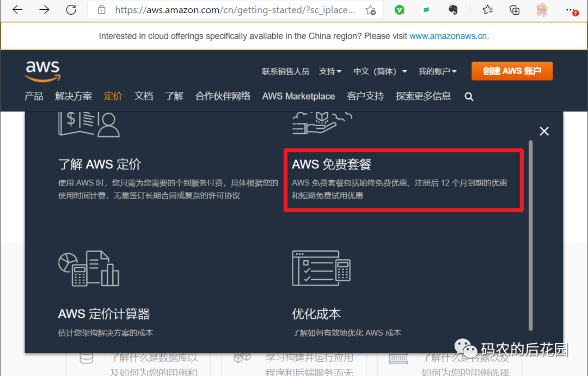Viewport: 588px width, 376px height.
Task: Open the www.amazonaws.cn link
Action: [x=448, y=36]
